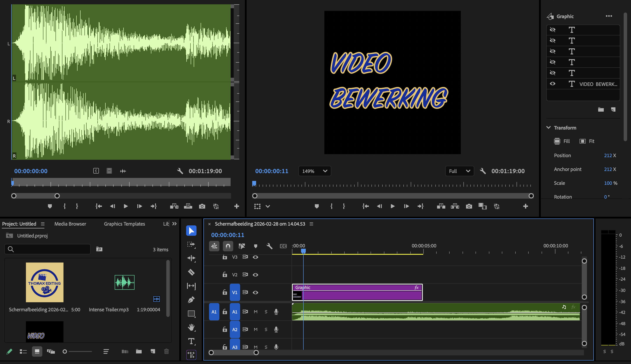Mute the A1 audio track
Image resolution: width=631 pixels, height=364 pixels.
(x=255, y=312)
